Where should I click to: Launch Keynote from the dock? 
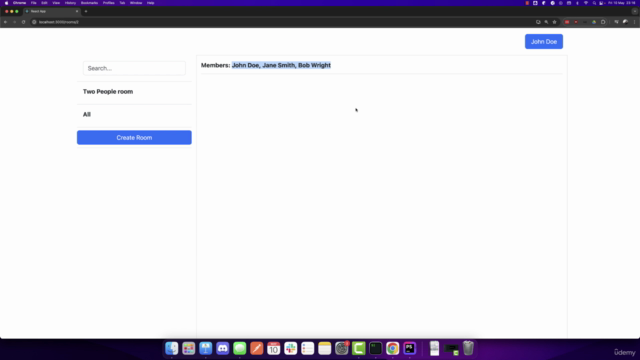tap(206, 348)
